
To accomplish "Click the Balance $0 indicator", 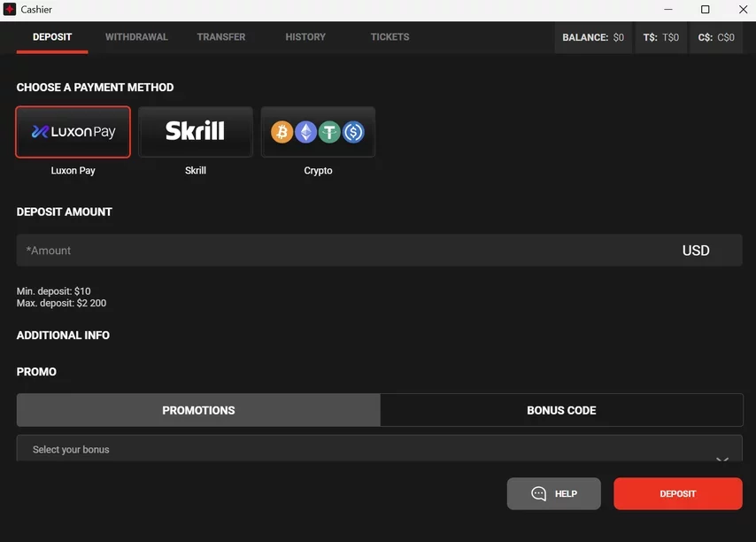I will click(593, 38).
